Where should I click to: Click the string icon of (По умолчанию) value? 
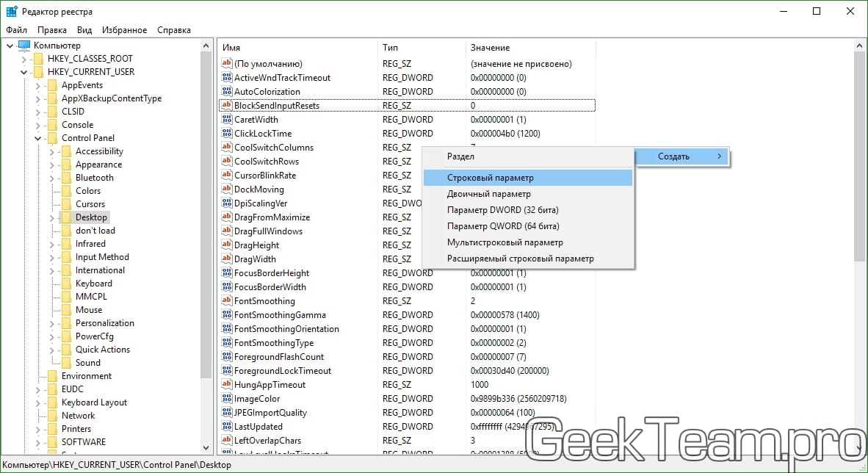click(226, 63)
